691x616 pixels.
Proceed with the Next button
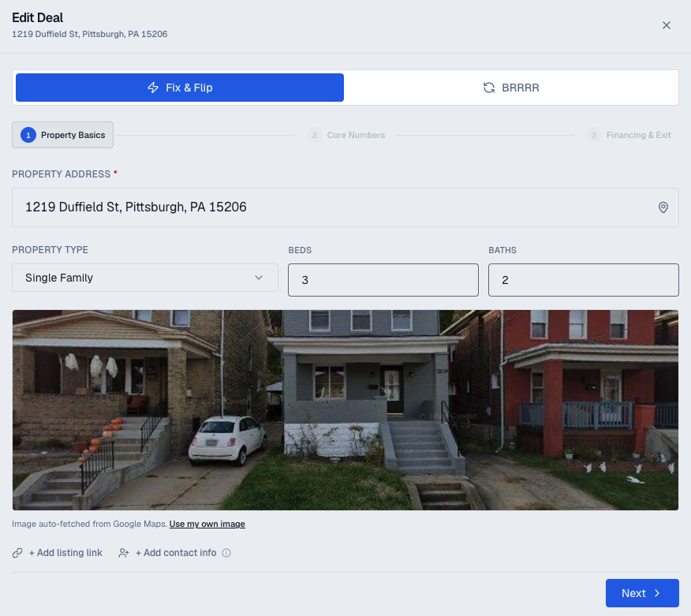point(642,593)
